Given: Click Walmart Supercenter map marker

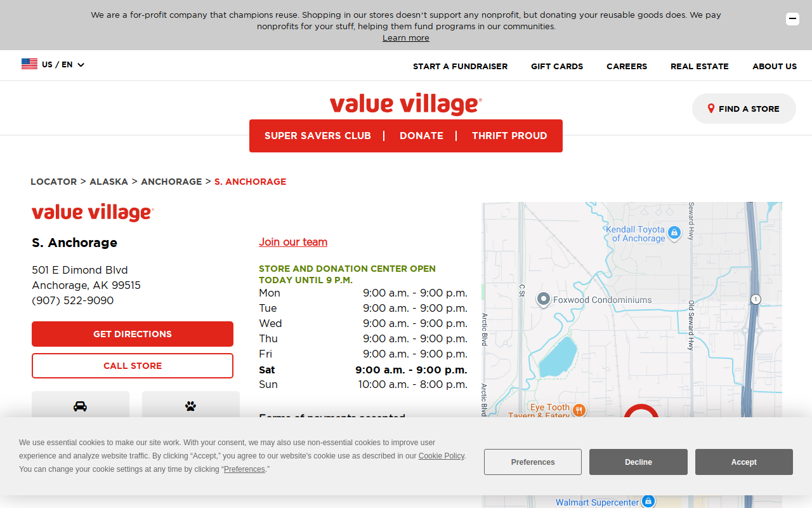Looking at the screenshot, I should click(x=648, y=501).
